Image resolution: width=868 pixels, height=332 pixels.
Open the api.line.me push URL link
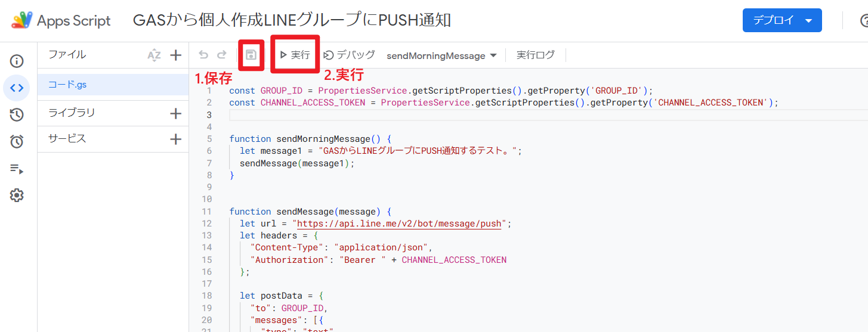click(399, 224)
